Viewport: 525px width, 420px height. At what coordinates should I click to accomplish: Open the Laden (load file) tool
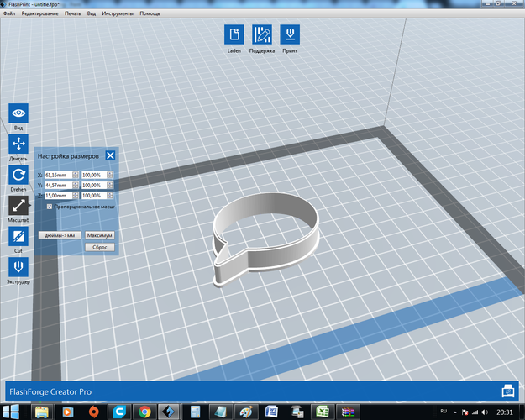(x=234, y=34)
